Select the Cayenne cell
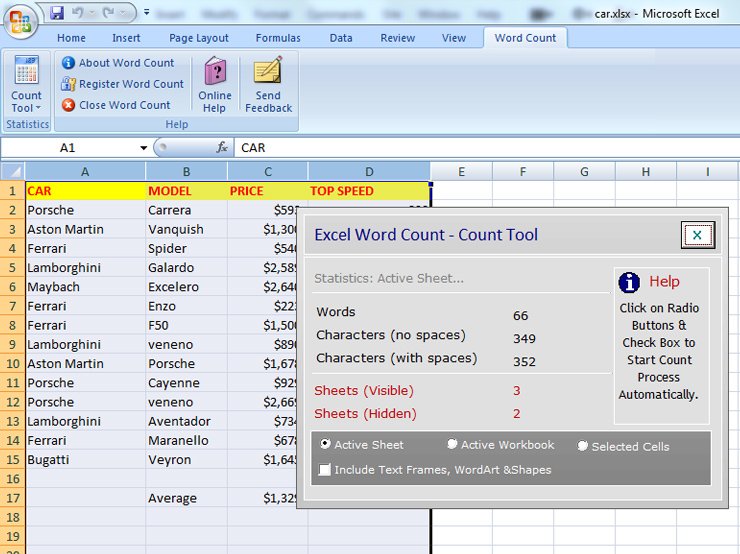740x554 pixels. [x=186, y=383]
